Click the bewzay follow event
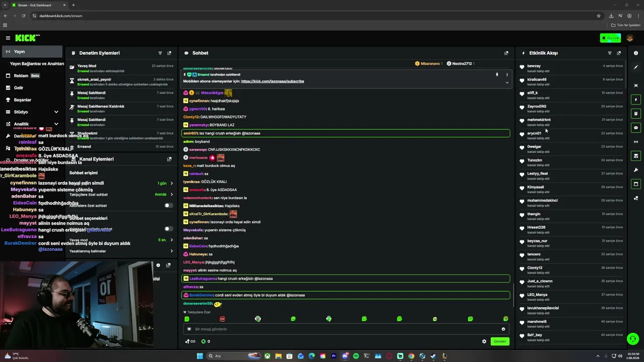Screen dimensions: 644x362 click(571, 68)
